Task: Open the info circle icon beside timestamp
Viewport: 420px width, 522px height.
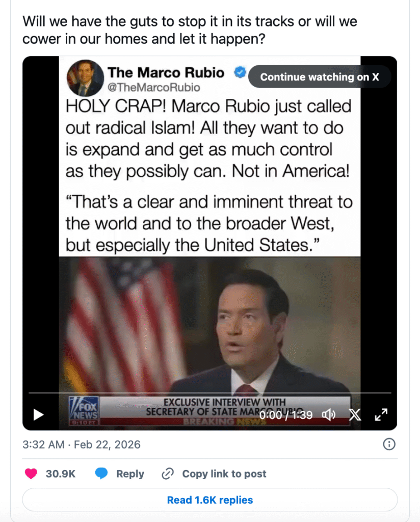Action: [x=389, y=444]
